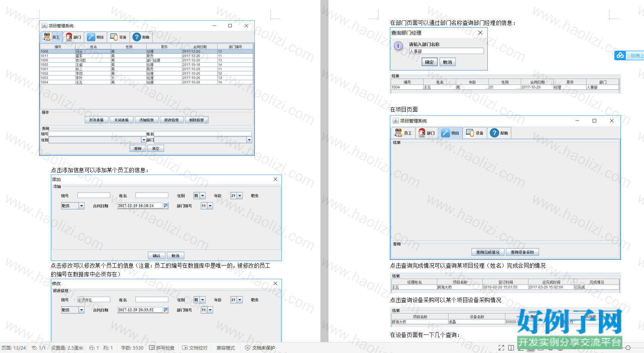Click the 查询 button beside 清空

coord(138,148)
